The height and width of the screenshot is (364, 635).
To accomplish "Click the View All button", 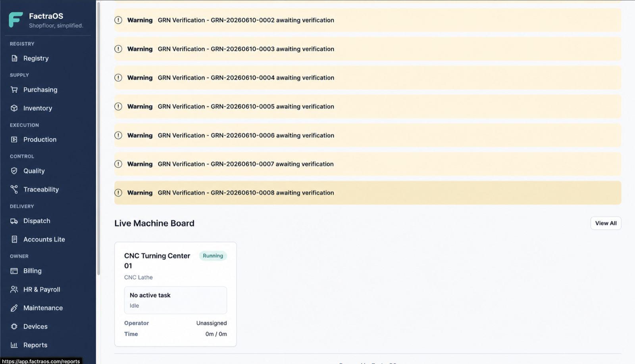I will click(x=606, y=223).
